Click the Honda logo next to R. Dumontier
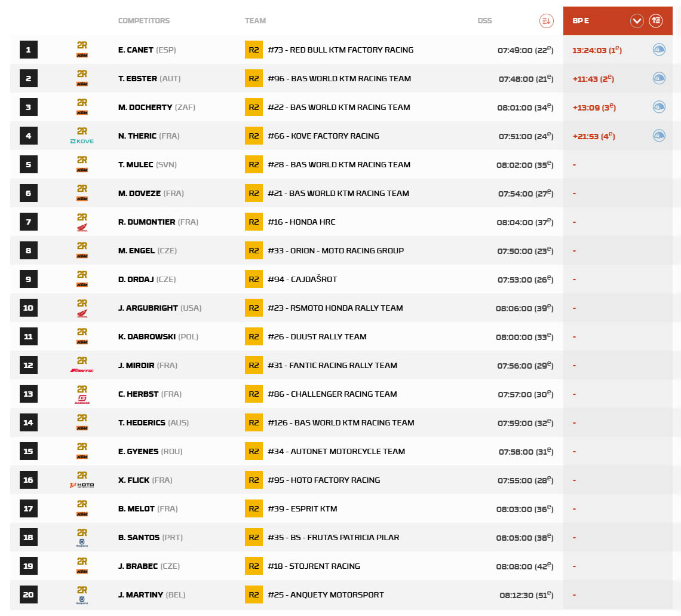 (82, 227)
